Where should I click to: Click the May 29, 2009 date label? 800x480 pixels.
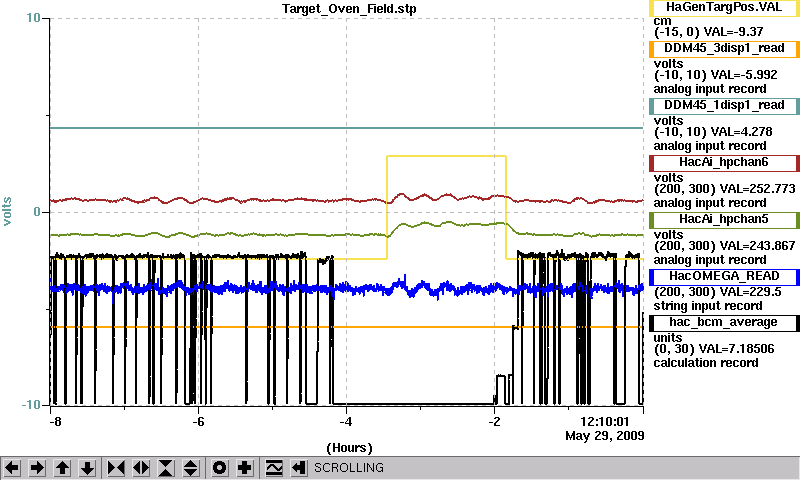point(605,436)
